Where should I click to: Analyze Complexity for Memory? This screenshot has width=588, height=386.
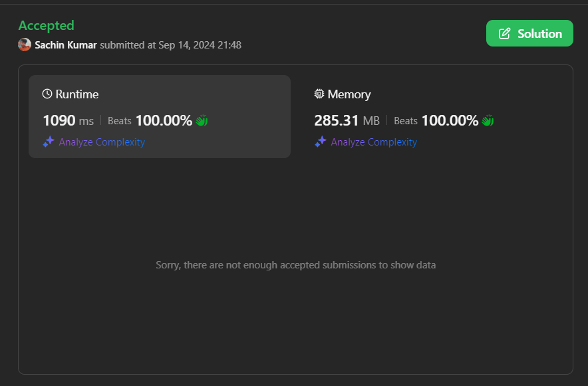point(374,142)
